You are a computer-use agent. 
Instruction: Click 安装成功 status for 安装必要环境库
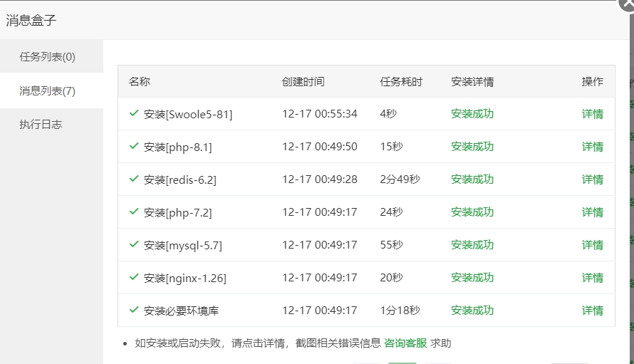[472, 311]
